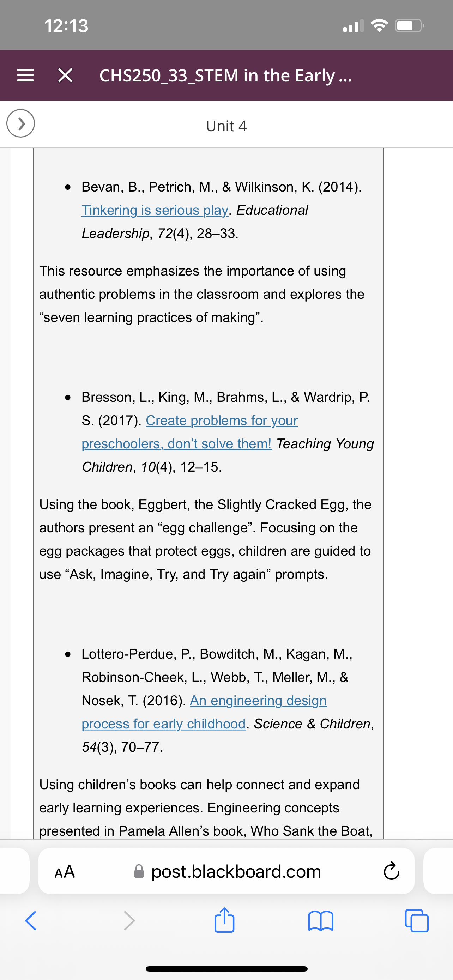The image size is (453, 980).
Task: Close the course content view
Action: point(65,75)
